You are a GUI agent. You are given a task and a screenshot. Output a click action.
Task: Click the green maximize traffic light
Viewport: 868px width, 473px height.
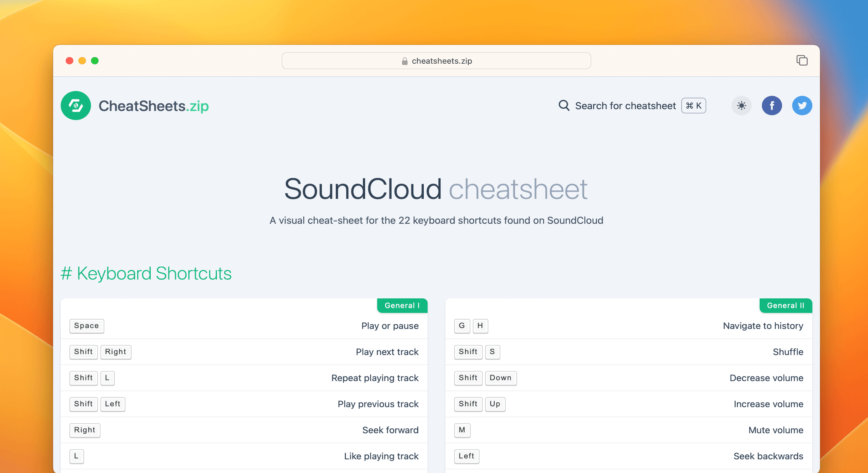point(95,60)
